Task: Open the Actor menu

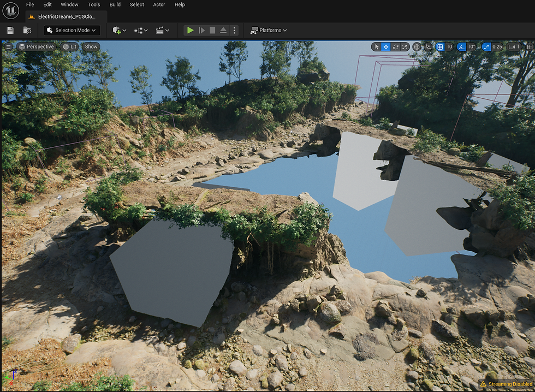Action: click(159, 4)
